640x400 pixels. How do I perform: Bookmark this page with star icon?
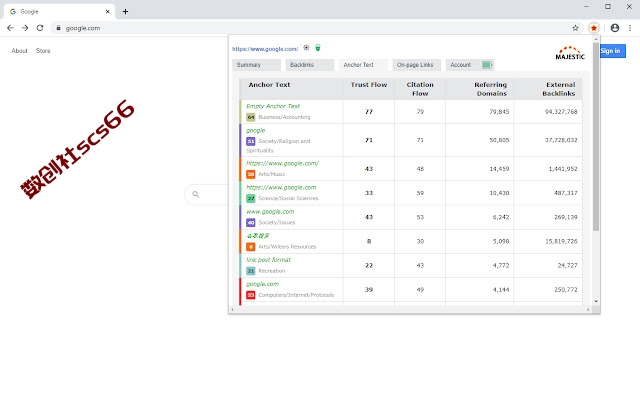coord(575,28)
